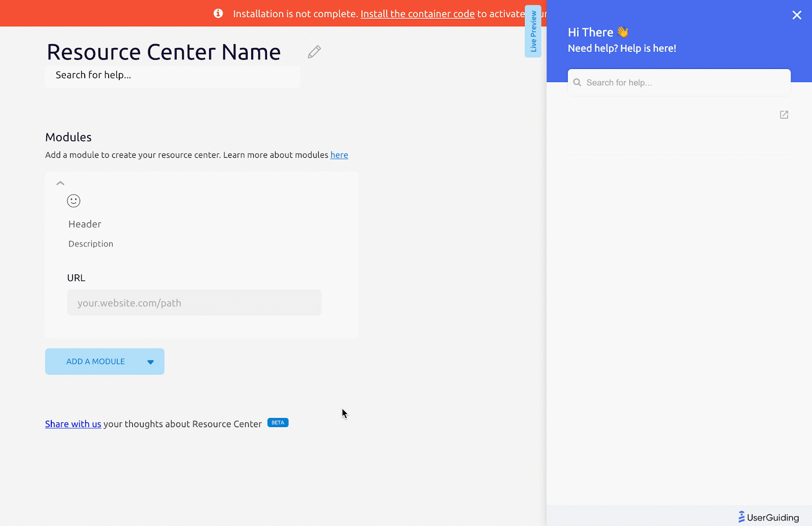Click the magnifier icon in preview search

pyautogui.click(x=577, y=82)
